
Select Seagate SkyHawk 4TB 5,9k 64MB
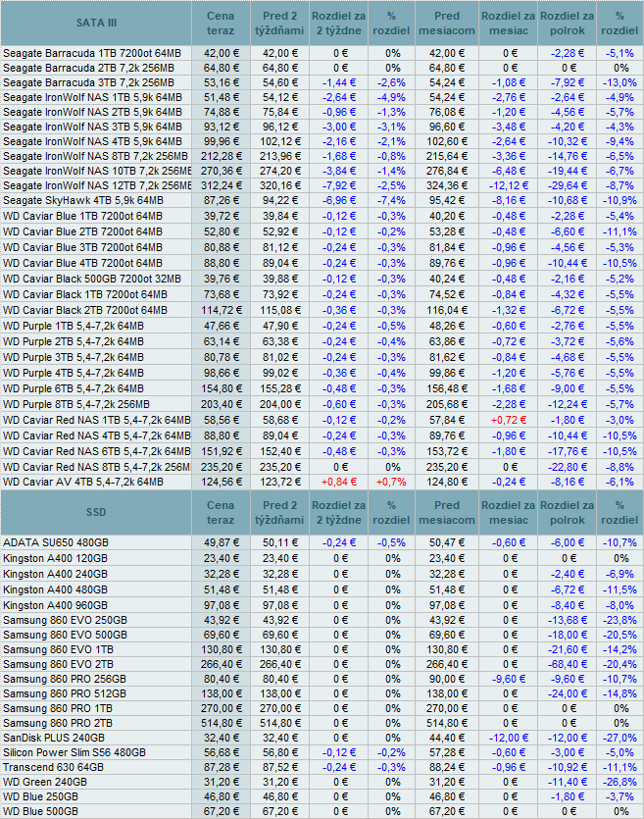[83, 200]
